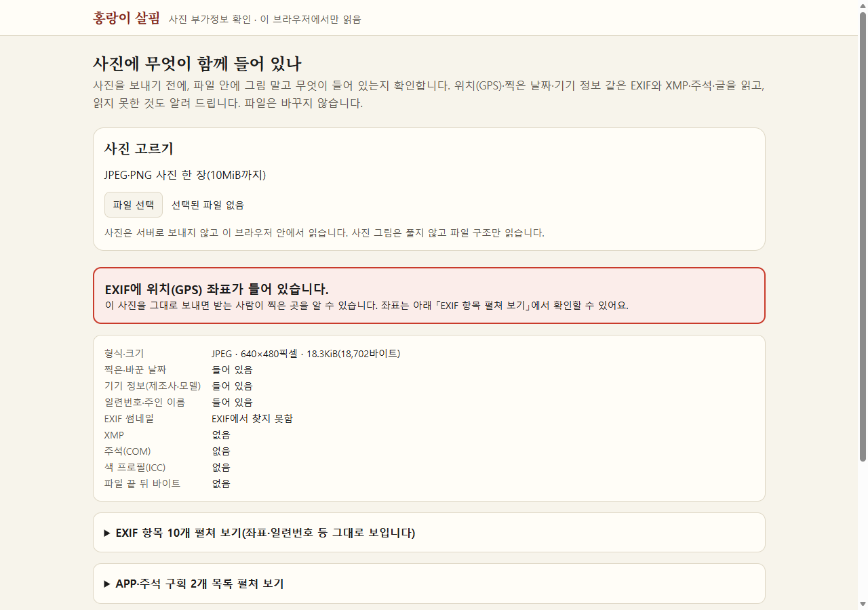Click the '형식·크기' row label
The image size is (868, 610).
click(124, 354)
